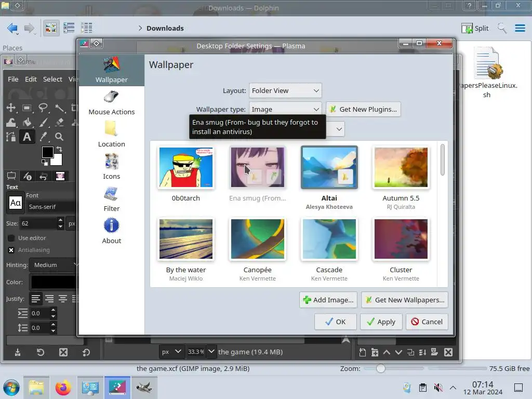Image resolution: width=532 pixels, height=399 pixels.
Task: Open the Icons settings page
Action: click(x=111, y=167)
